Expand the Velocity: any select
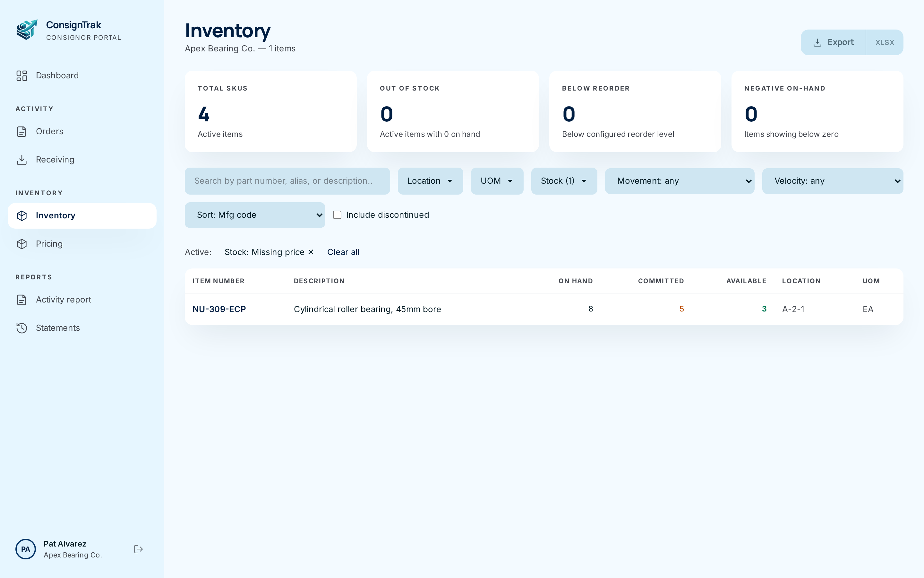Image resolution: width=924 pixels, height=578 pixels. pyautogui.click(x=832, y=181)
